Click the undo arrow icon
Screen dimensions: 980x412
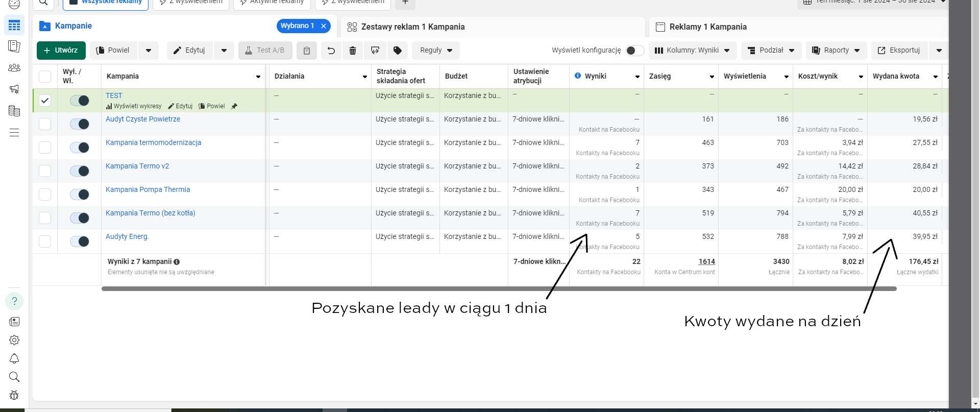pos(331,51)
